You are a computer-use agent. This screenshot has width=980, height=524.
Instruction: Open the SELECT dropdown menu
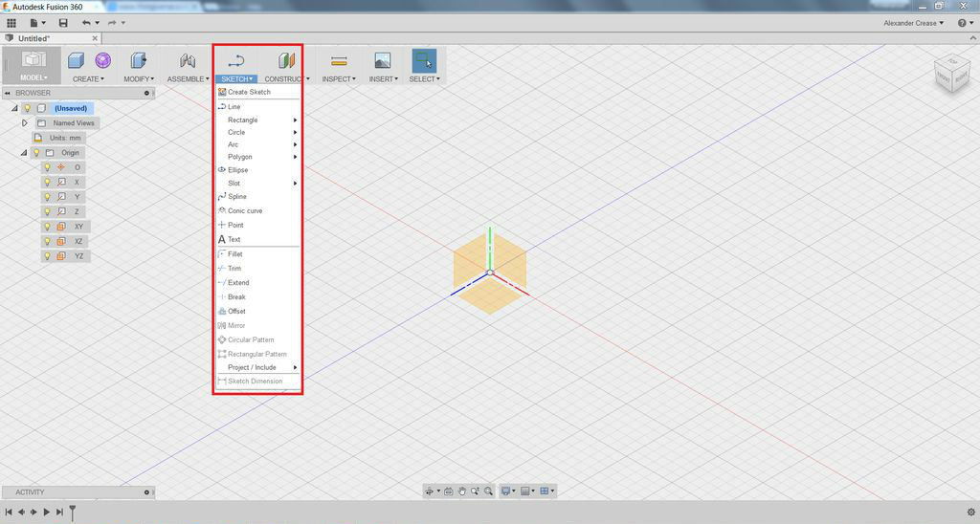point(424,79)
